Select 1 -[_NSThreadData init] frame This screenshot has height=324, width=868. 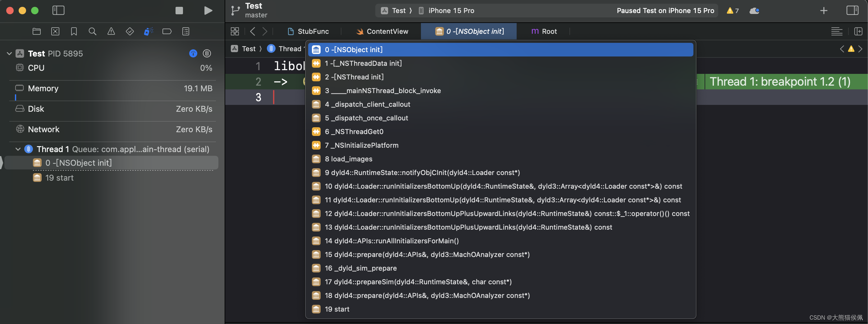point(500,63)
